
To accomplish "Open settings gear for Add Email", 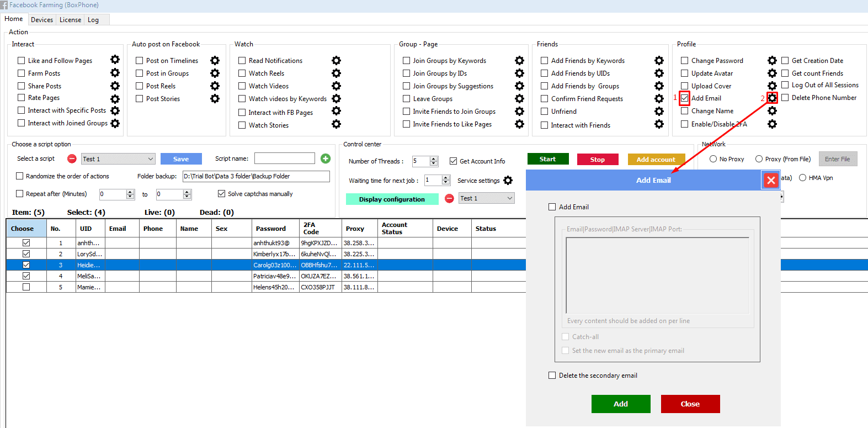I will tap(772, 98).
